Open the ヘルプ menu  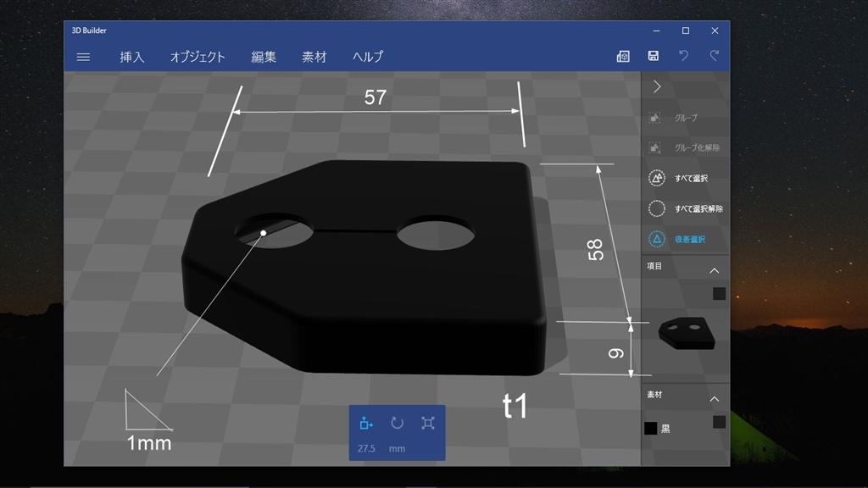[x=368, y=57]
